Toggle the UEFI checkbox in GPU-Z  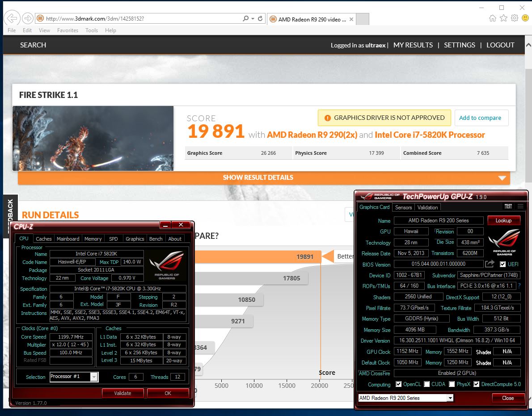pos(502,264)
